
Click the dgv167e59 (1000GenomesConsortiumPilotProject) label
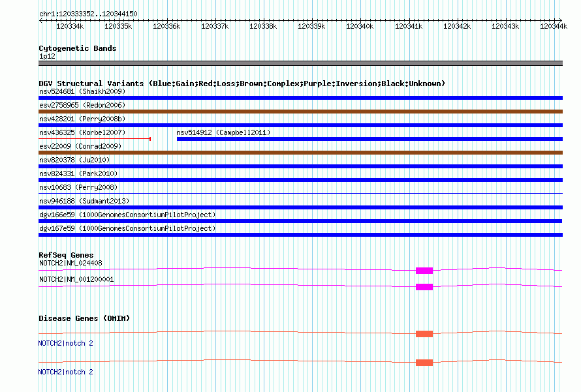click(x=127, y=228)
